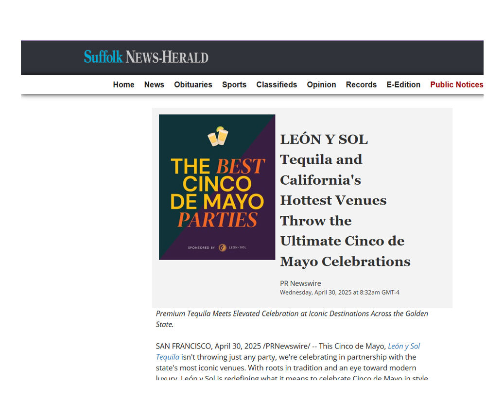
Task: Click the Wednesday, April 30, 2025 timestamp
Action: pos(339,293)
